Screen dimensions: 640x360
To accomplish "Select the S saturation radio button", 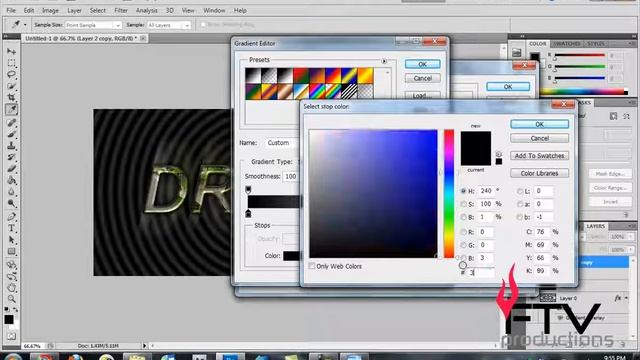I will click(x=463, y=204).
